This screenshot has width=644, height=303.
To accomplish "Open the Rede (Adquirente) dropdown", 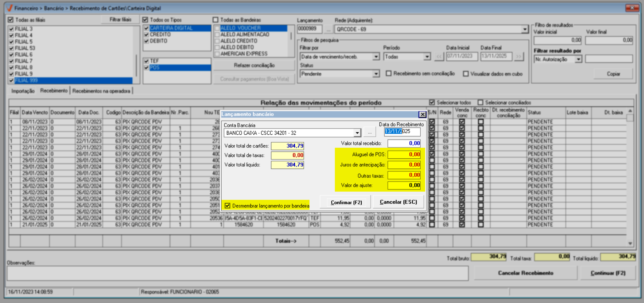I will [x=524, y=29].
